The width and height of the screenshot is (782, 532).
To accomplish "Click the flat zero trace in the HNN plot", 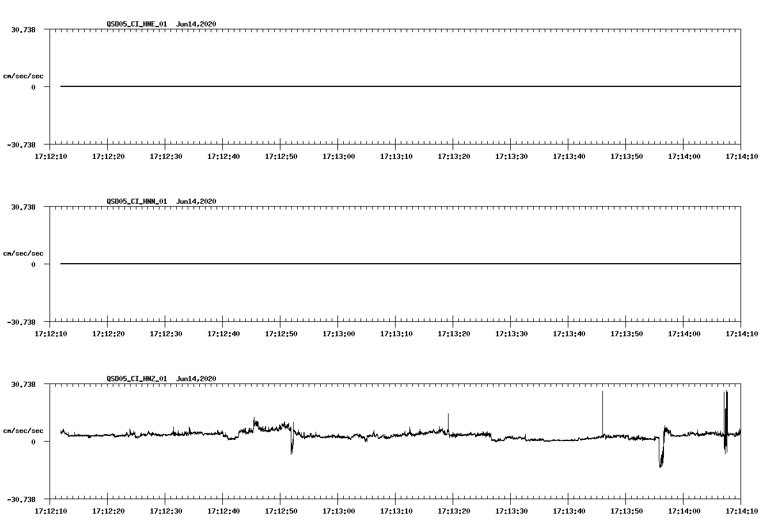I will (400, 264).
